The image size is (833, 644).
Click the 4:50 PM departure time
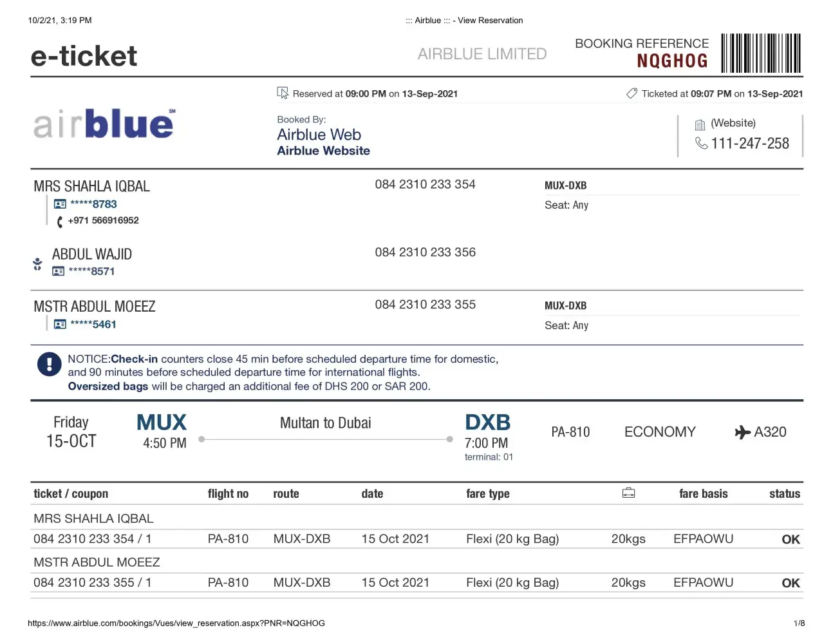[x=165, y=443]
